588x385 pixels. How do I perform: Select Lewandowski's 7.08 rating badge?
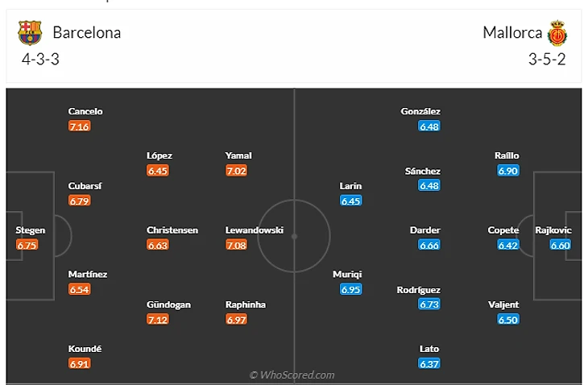236,245
